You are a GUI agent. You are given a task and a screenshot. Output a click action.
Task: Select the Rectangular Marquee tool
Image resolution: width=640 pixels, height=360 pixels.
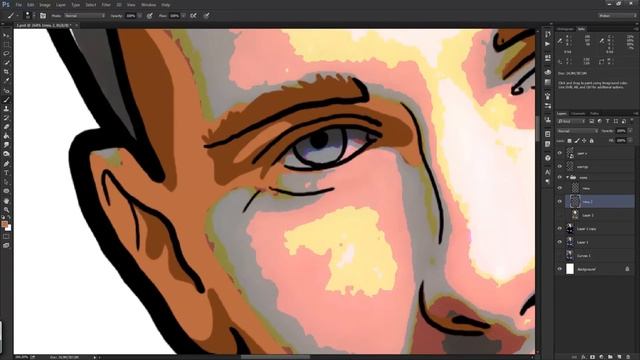click(6, 44)
